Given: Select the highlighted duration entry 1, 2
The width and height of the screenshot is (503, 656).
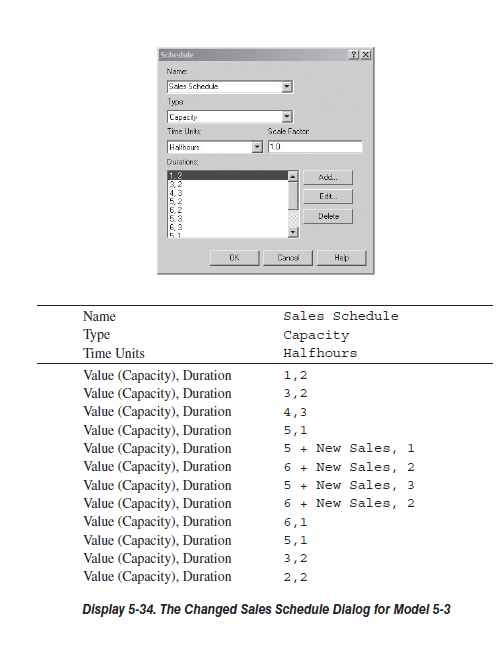Looking at the screenshot, I should click(228, 175).
